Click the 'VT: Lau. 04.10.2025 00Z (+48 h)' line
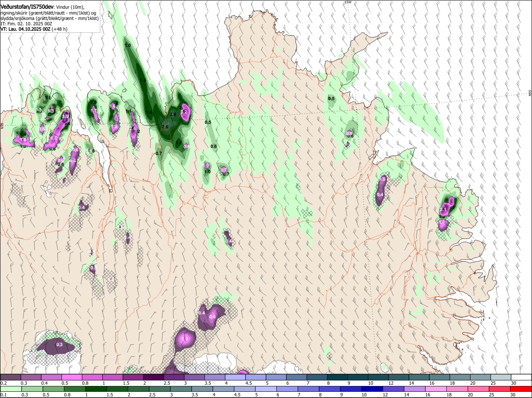The image size is (532, 398). 34,29
